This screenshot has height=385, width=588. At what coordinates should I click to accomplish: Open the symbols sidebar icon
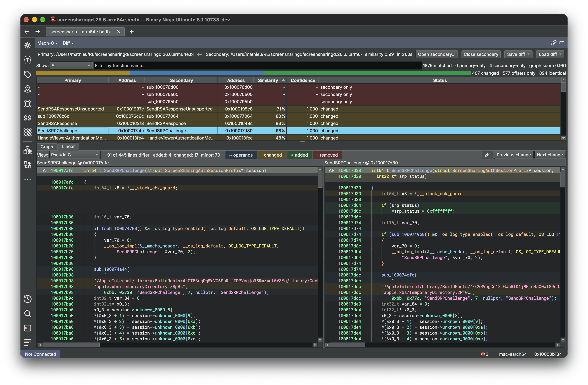coord(27,45)
